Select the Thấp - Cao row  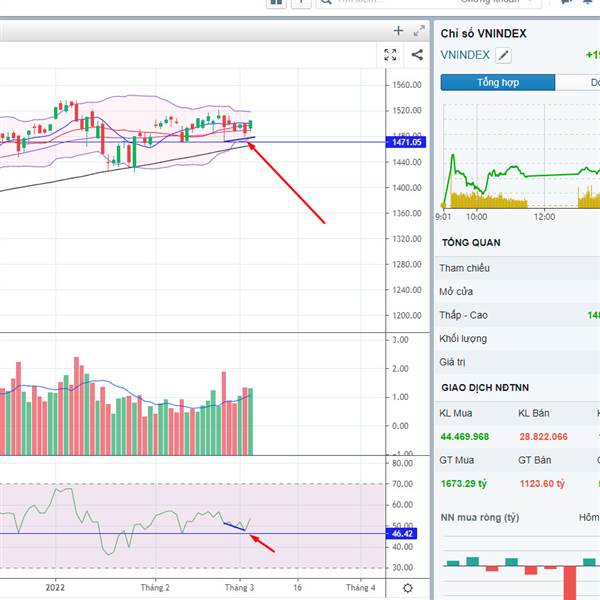[x=517, y=315]
